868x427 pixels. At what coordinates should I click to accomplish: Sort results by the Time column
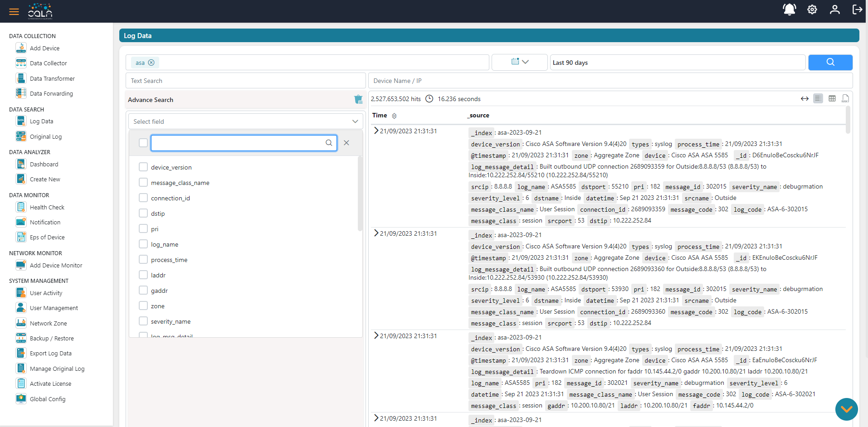394,116
